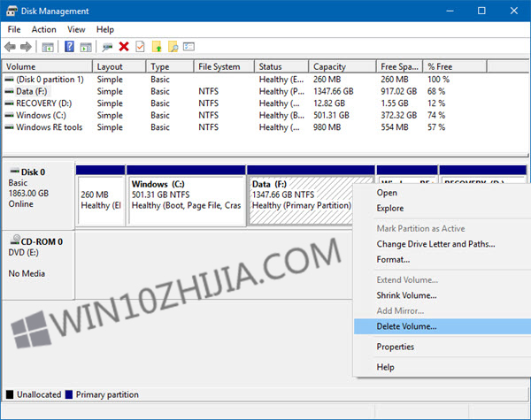Select the CD-ROM 0 header panel

(38, 265)
